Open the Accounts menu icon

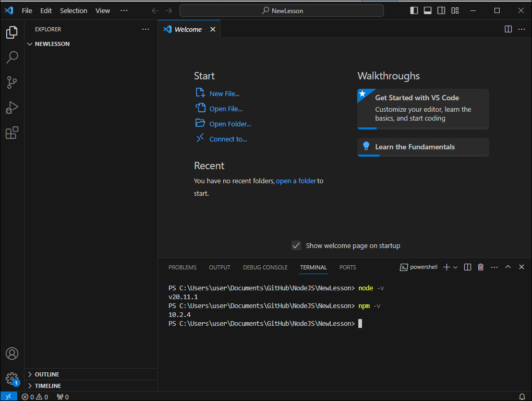(x=12, y=353)
